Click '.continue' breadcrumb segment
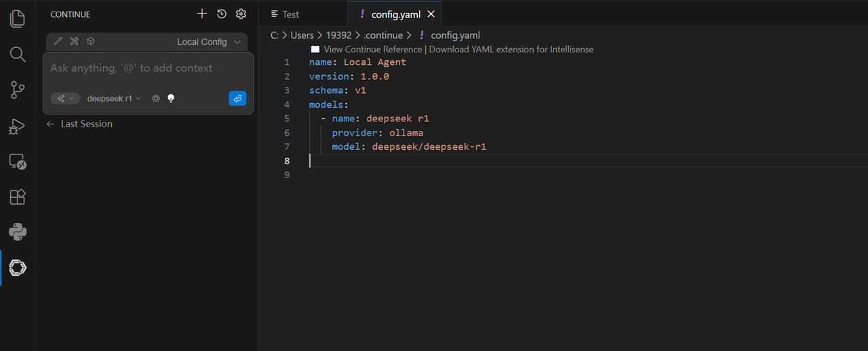The height and width of the screenshot is (351, 868). point(383,35)
